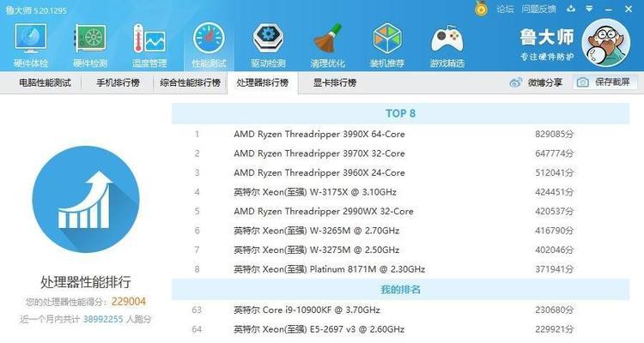Click 鲁大师 5.20.1295 version title
Viewport: 644px width, 343px height.
point(36,9)
